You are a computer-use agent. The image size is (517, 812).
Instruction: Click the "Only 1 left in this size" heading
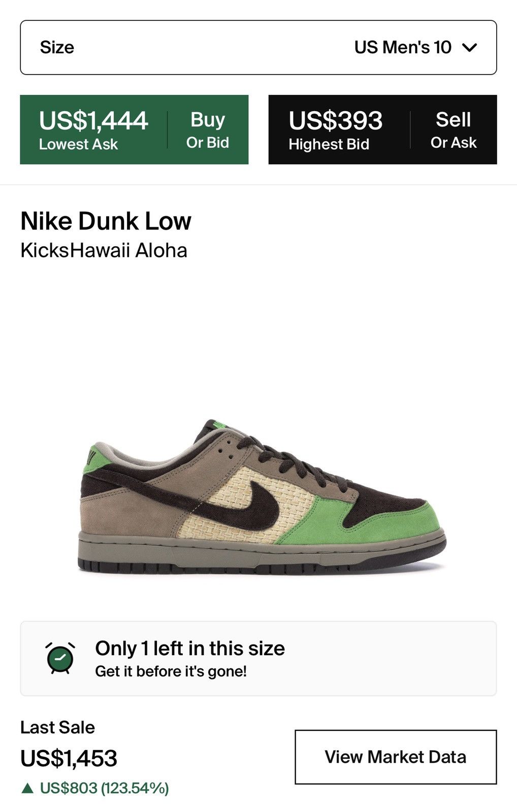pyautogui.click(x=190, y=648)
